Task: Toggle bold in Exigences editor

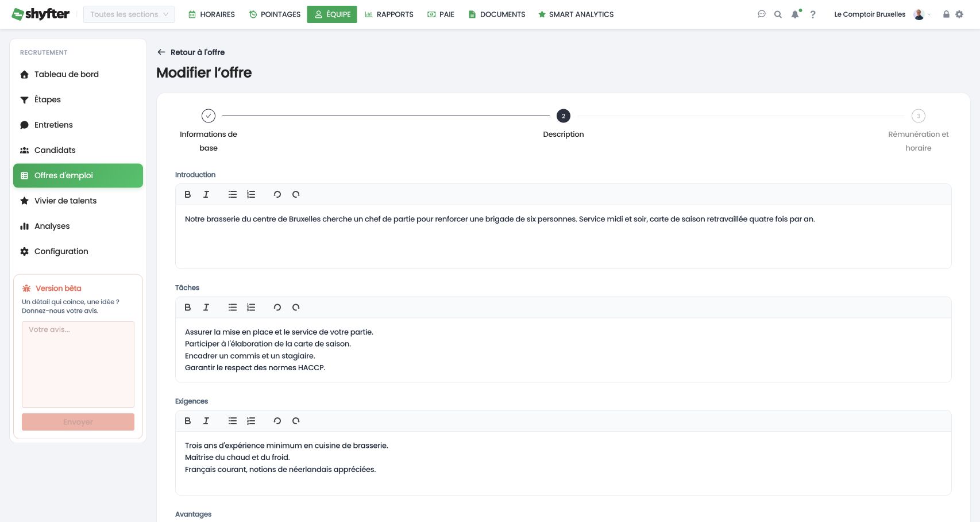Action: click(x=188, y=421)
